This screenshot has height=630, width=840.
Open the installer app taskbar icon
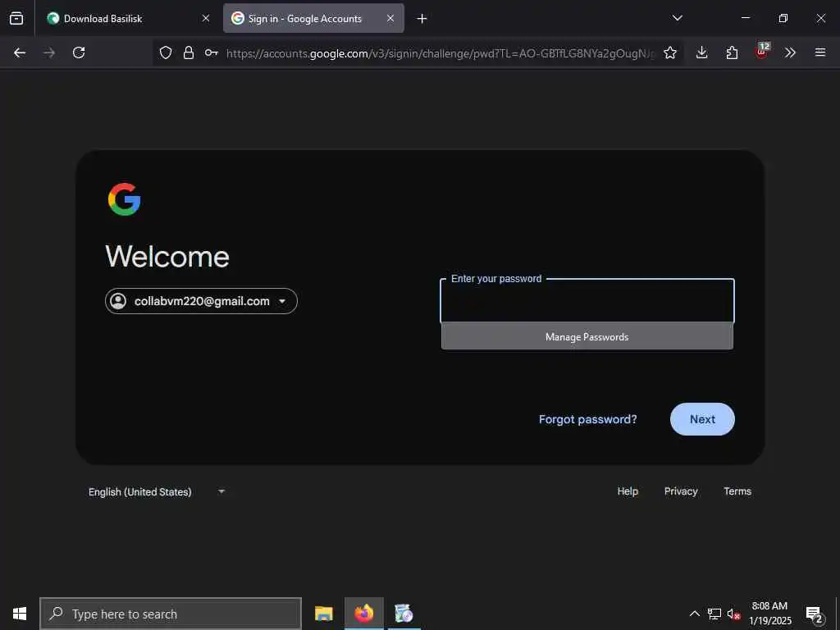coord(404,614)
